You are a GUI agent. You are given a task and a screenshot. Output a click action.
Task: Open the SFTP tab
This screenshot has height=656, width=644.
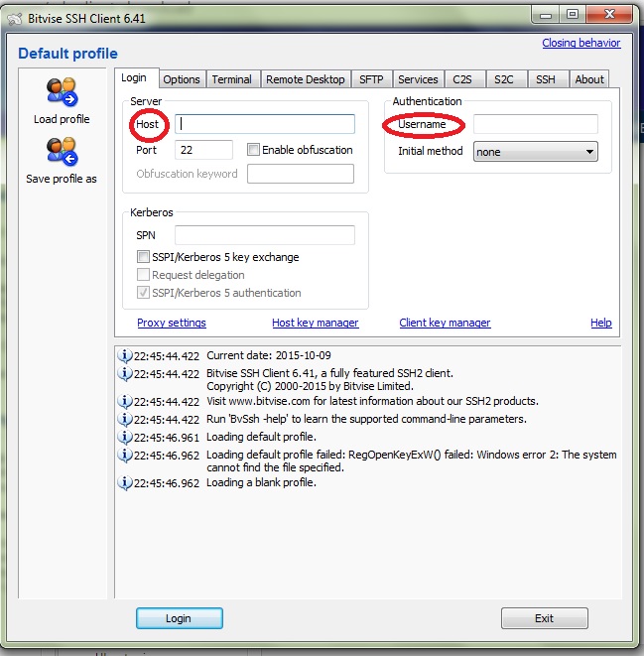point(371,79)
